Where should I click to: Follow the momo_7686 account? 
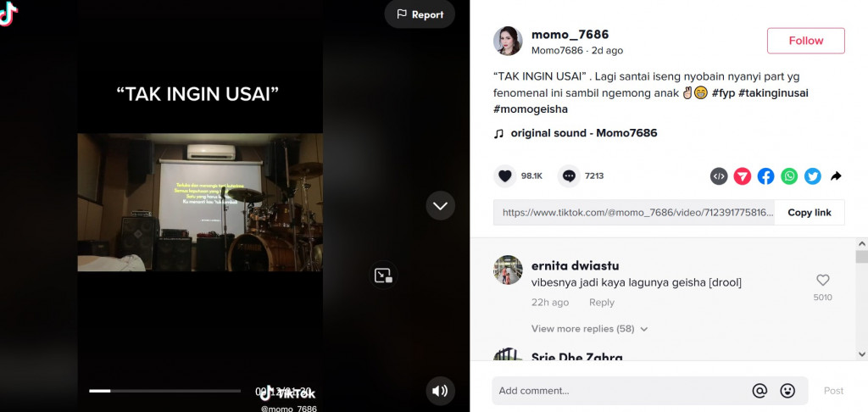805,41
